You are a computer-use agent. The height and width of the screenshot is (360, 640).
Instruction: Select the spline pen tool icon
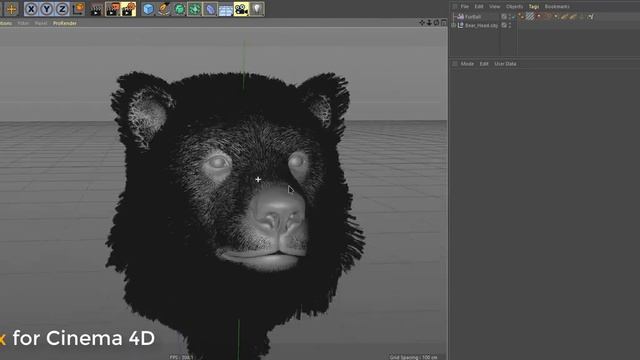coord(164,9)
